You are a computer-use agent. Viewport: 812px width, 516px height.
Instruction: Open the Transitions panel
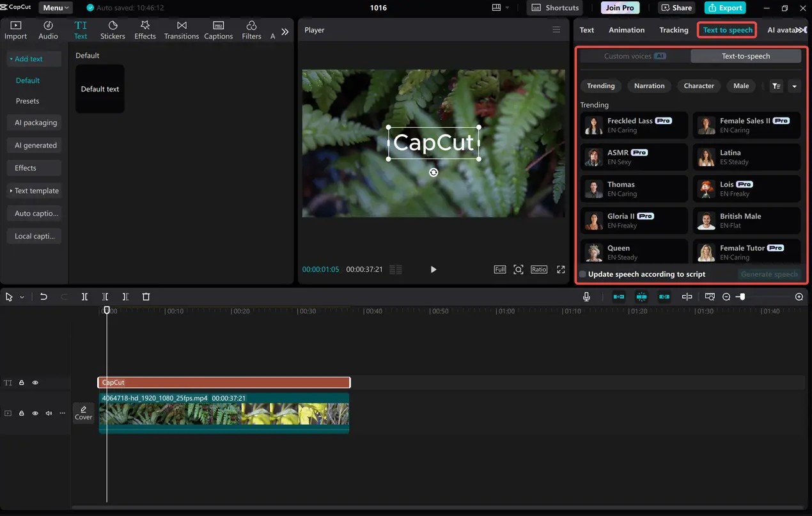(x=182, y=30)
